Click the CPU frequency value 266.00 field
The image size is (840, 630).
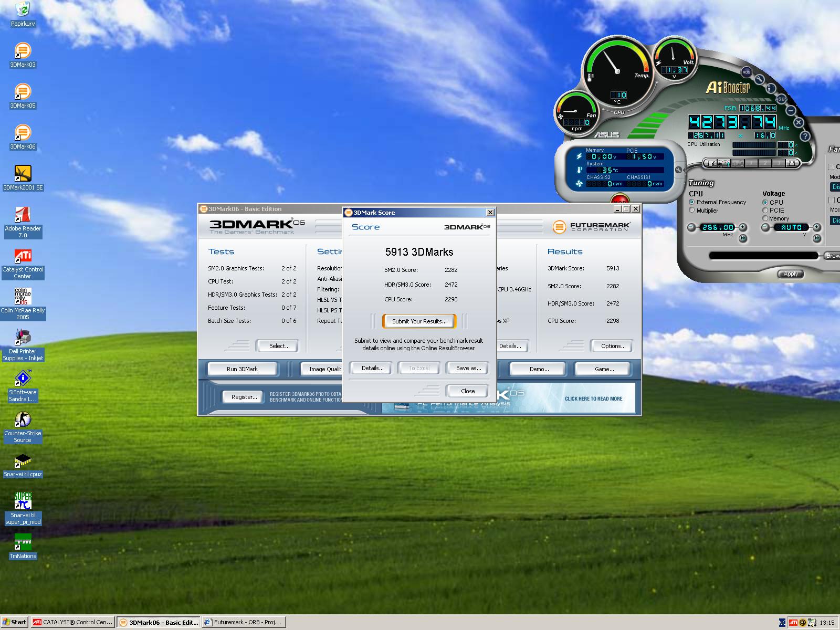point(717,227)
